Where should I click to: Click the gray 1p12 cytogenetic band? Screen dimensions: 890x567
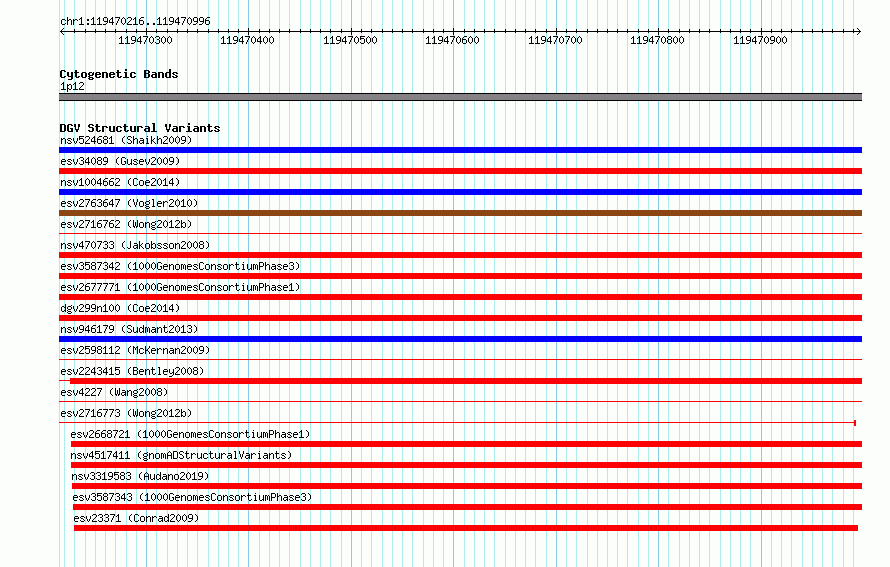click(460, 97)
